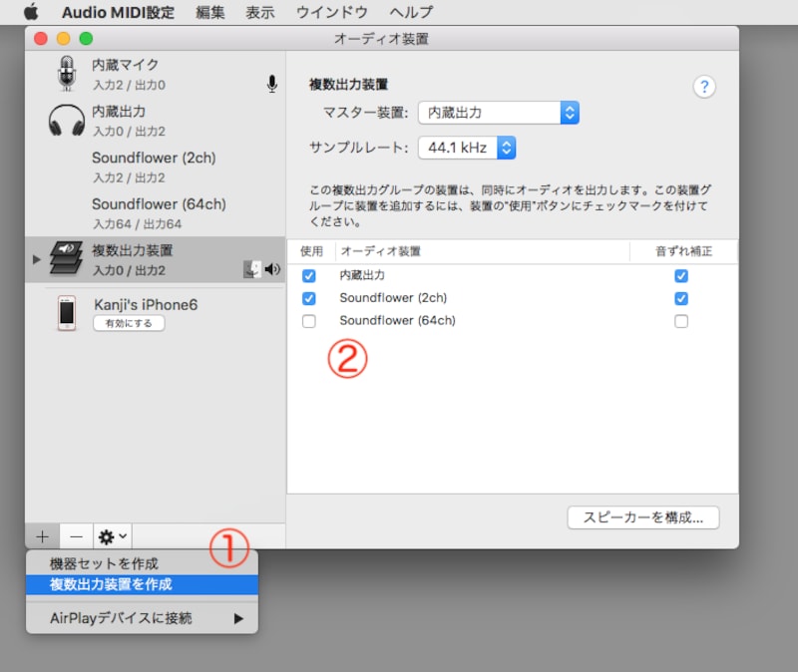Remove the selected device with the − icon
This screenshot has height=672, width=798.
click(x=76, y=536)
